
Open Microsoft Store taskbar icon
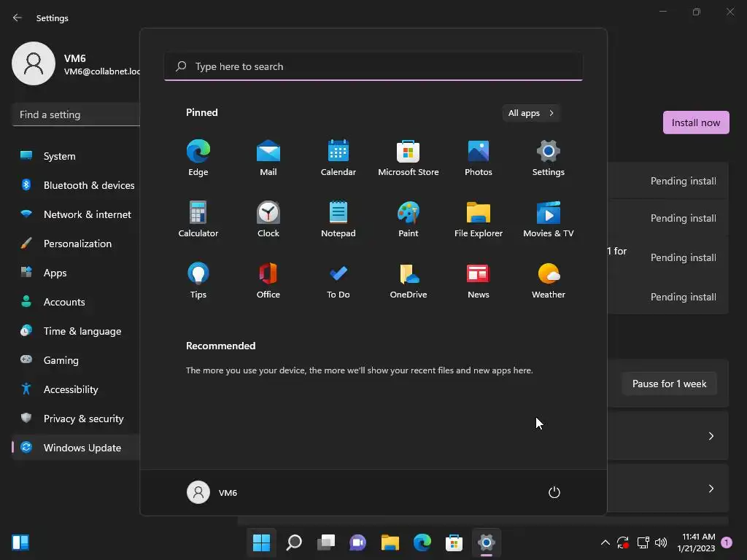[454, 542]
